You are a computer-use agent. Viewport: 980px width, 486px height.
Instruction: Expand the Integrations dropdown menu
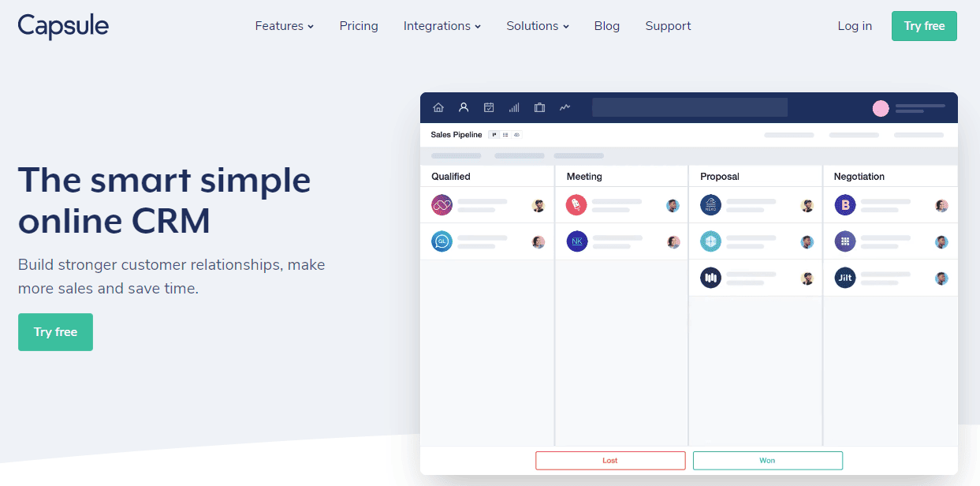tap(442, 26)
